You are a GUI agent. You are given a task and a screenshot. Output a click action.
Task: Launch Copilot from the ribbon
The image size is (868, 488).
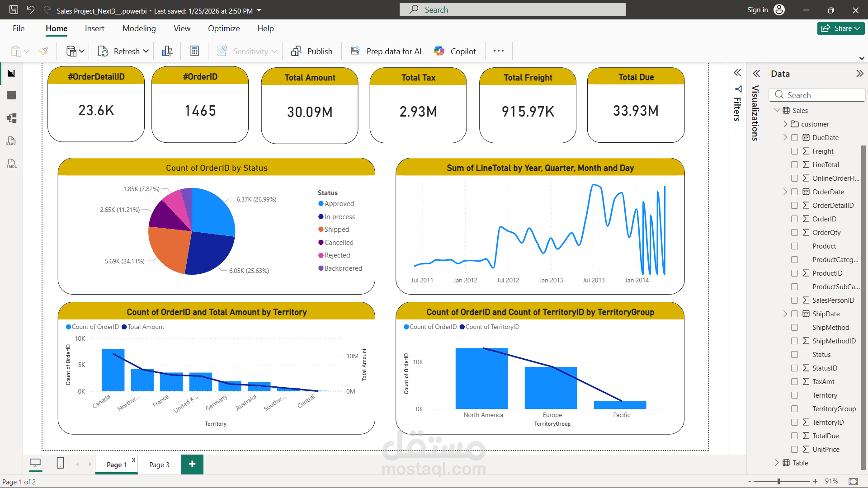point(454,51)
